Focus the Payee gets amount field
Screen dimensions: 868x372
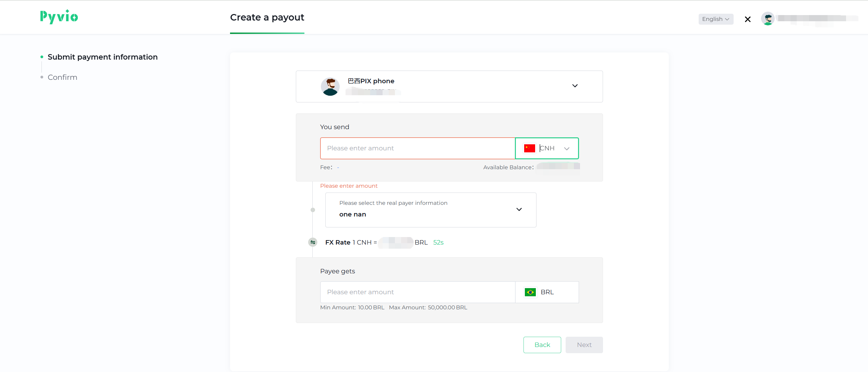[x=417, y=292]
